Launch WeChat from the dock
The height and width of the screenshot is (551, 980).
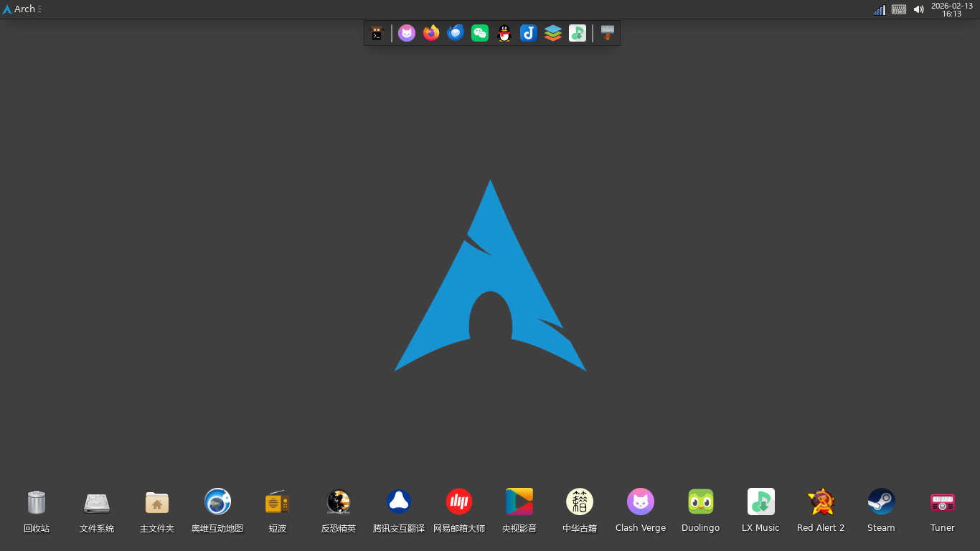tap(480, 33)
